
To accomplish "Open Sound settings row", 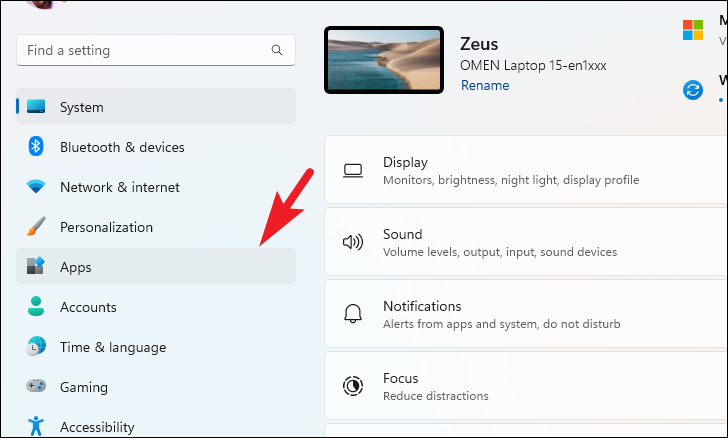I will coord(526,242).
